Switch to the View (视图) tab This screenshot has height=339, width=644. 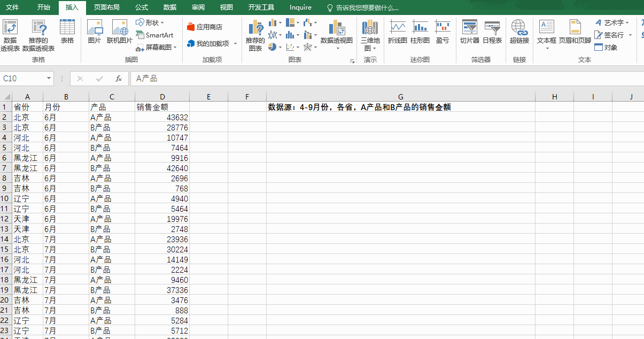(x=227, y=7)
